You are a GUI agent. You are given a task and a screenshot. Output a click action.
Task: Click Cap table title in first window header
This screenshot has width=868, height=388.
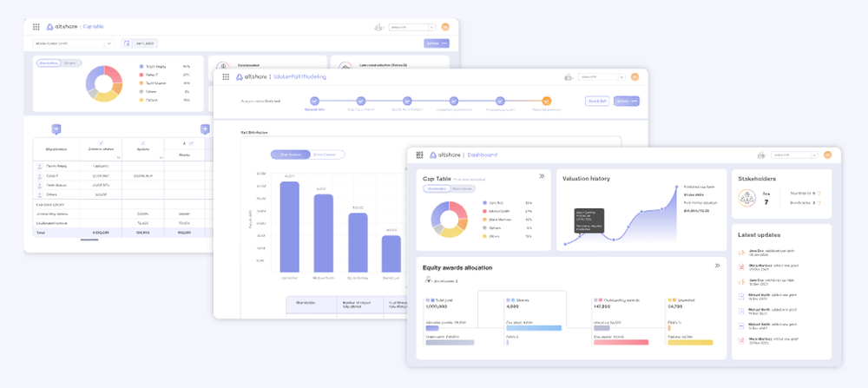tap(94, 27)
